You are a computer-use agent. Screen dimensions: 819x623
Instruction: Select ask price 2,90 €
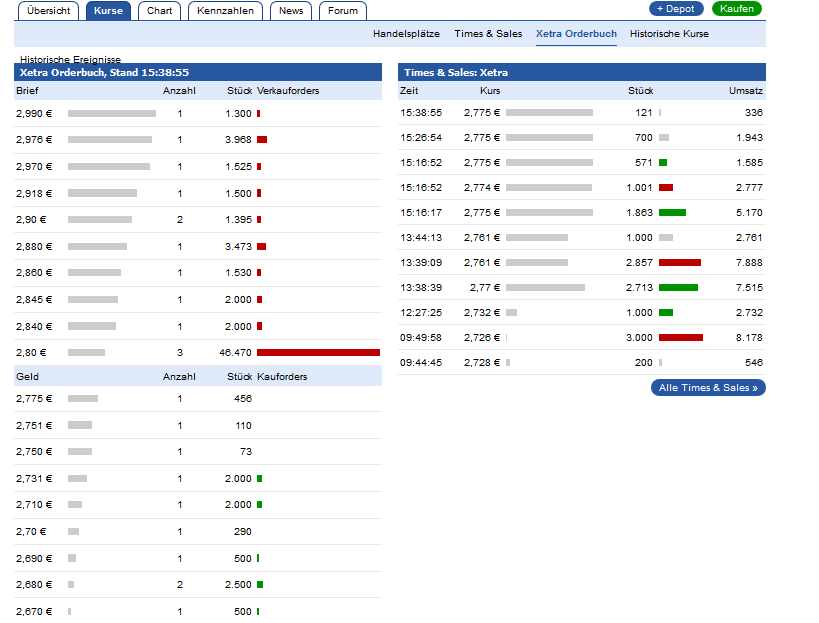point(31,219)
